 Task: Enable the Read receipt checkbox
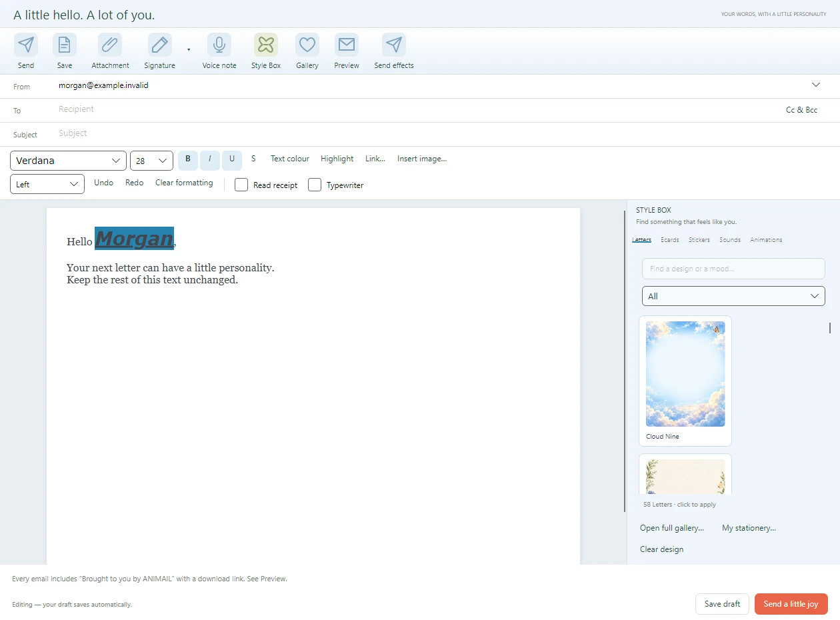[241, 185]
